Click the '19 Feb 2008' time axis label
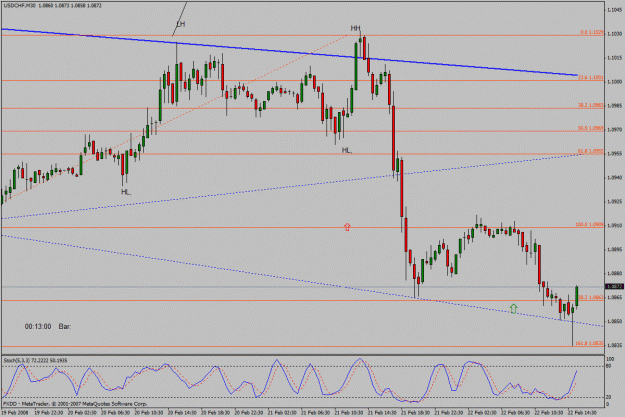 pos(15,413)
